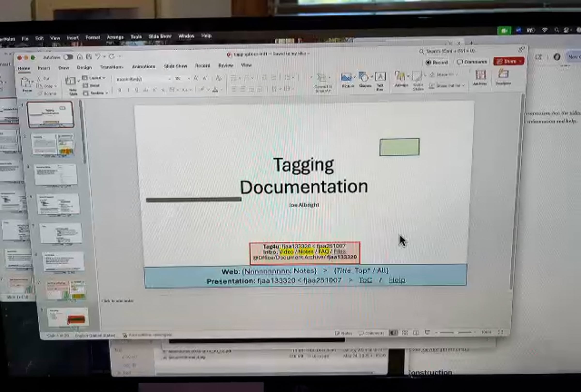581x392 pixels.
Task: Apply Bold formatting
Action: (x=120, y=90)
